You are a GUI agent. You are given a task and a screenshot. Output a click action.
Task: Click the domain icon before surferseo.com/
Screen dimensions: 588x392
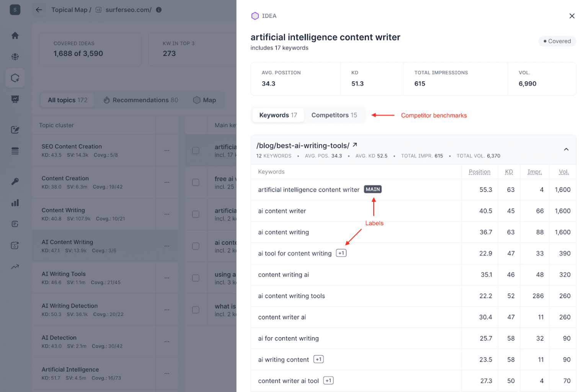pyautogui.click(x=98, y=10)
